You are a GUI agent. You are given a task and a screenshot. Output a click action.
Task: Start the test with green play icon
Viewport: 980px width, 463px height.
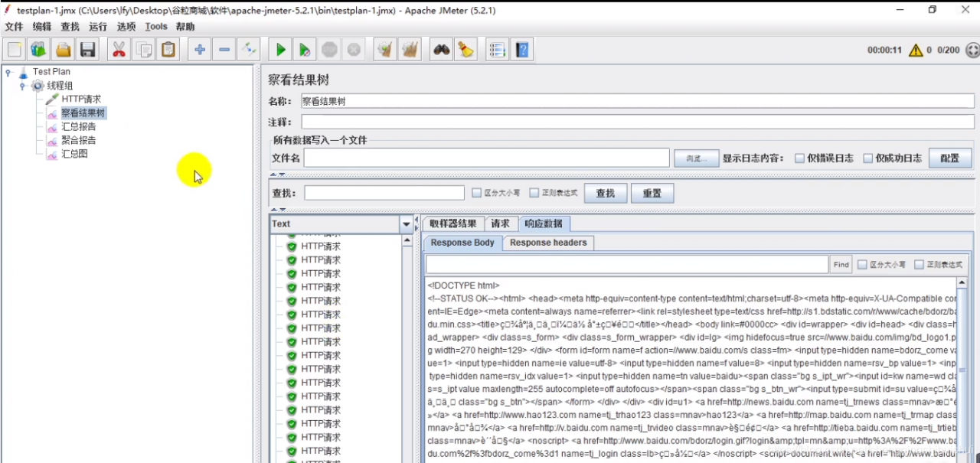(x=281, y=50)
